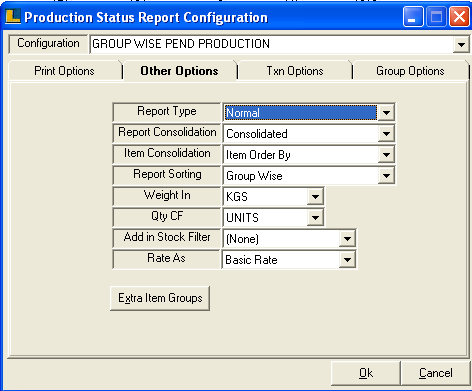Screen dimensions: 472x391
Task: Expand the Weight In dropdown arrow
Action: (315, 197)
